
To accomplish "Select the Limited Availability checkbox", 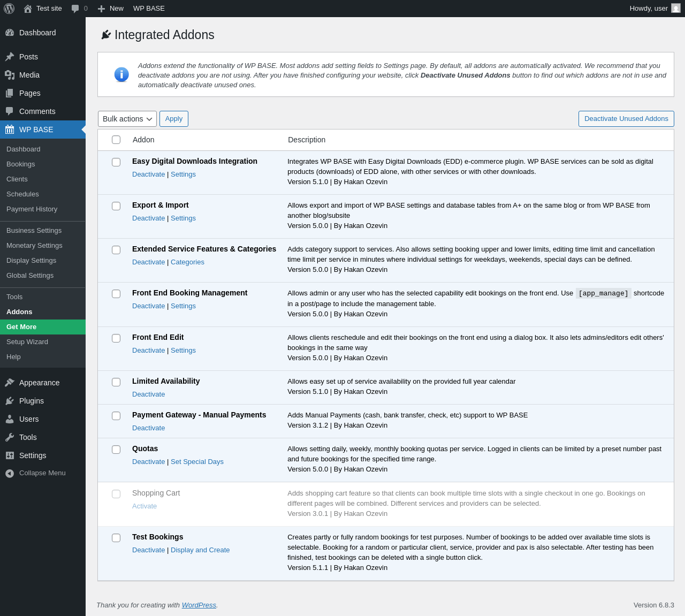I will click(x=116, y=382).
